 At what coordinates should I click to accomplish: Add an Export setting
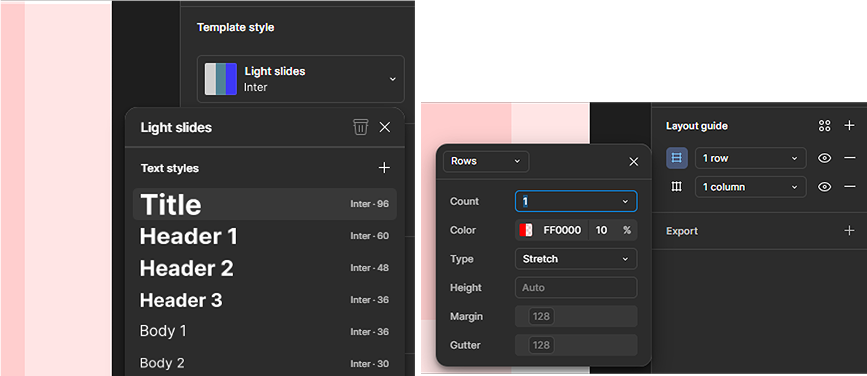coord(850,231)
